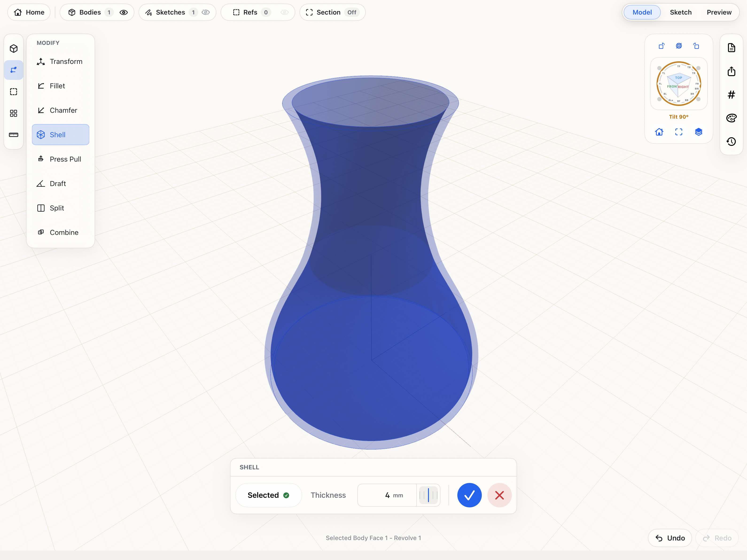This screenshot has height=560, width=747.
Task: Reset camera to home view icon
Action: 659,132
